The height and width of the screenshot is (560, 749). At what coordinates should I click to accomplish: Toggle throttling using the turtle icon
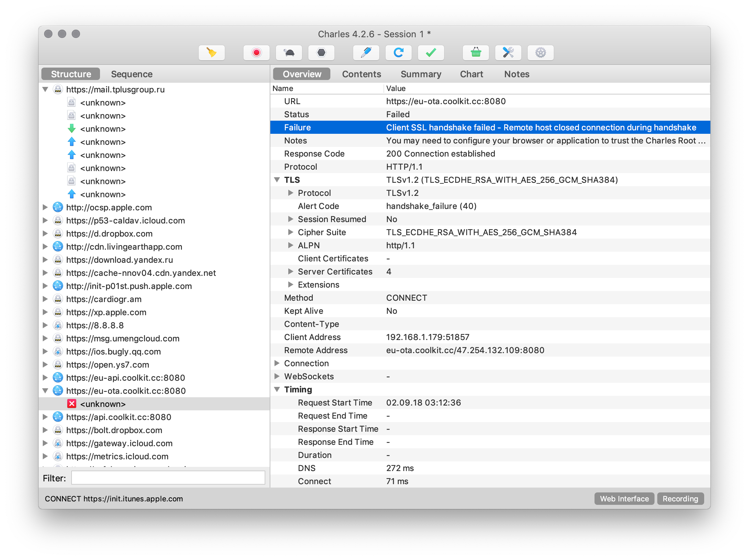pyautogui.click(x=289, y=53)
